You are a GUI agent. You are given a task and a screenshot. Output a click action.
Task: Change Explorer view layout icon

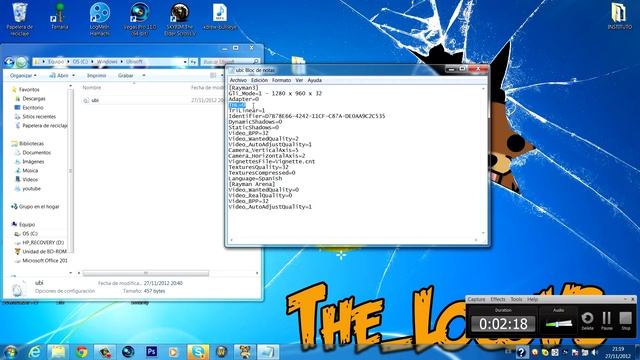pyautogui.click(x=213, y=76)
